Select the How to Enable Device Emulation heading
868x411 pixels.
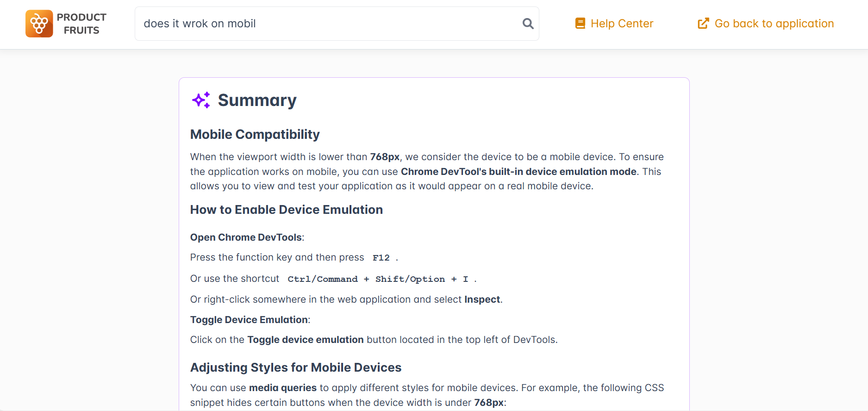286,210
